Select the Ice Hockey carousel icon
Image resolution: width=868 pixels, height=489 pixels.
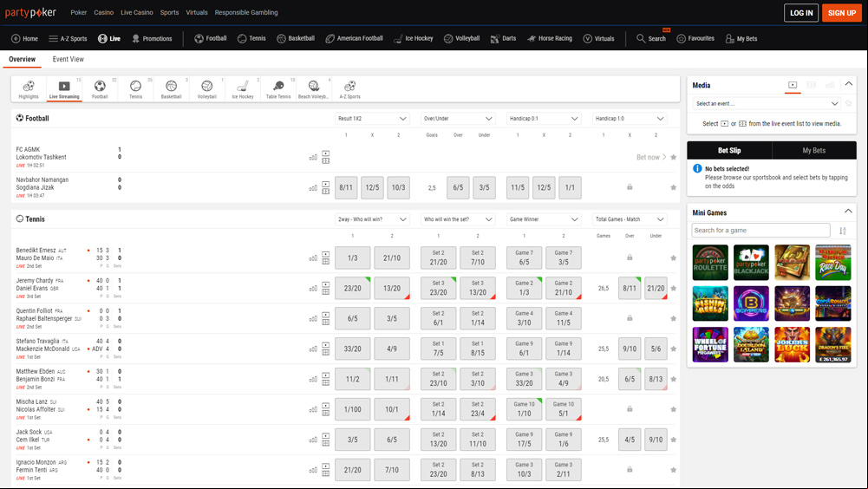point(243,89)
